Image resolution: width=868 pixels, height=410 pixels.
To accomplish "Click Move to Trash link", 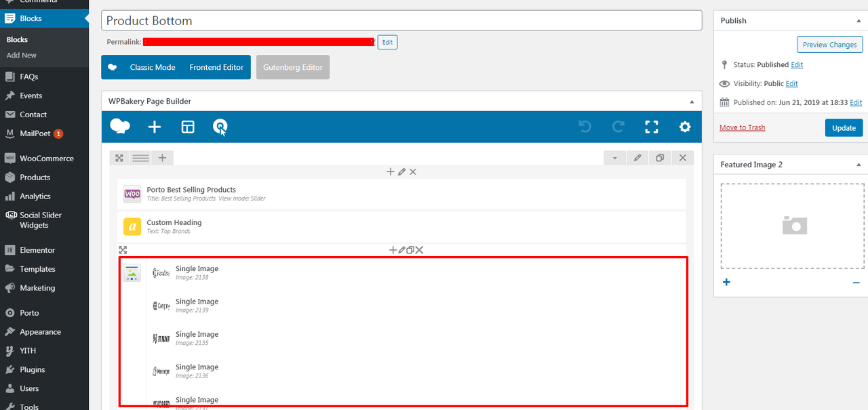I will 742,127.
